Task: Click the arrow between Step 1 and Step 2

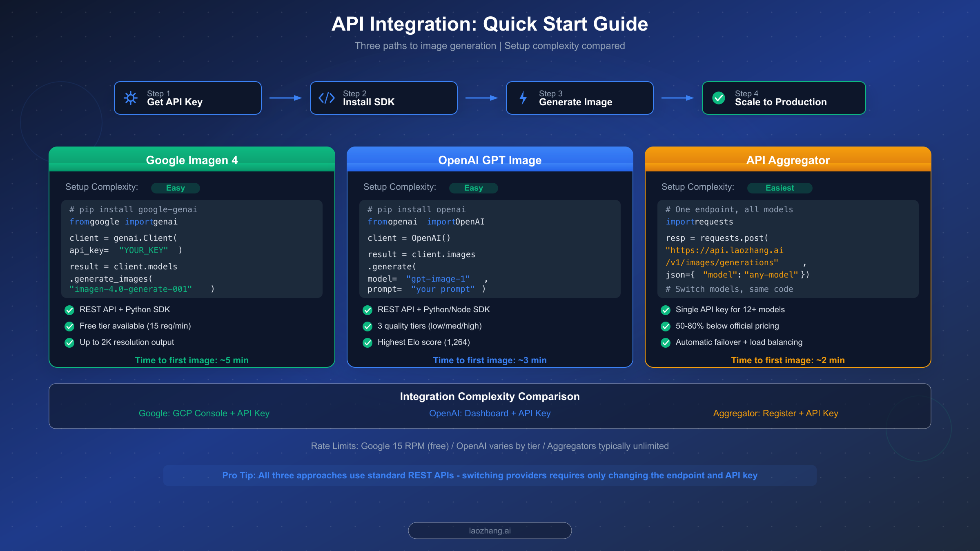Action: [x=284, y=98]
